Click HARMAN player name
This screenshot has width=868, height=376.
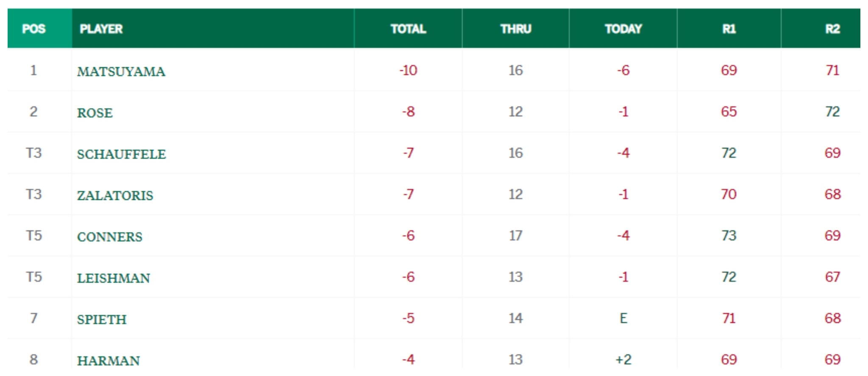click(108, 360)
